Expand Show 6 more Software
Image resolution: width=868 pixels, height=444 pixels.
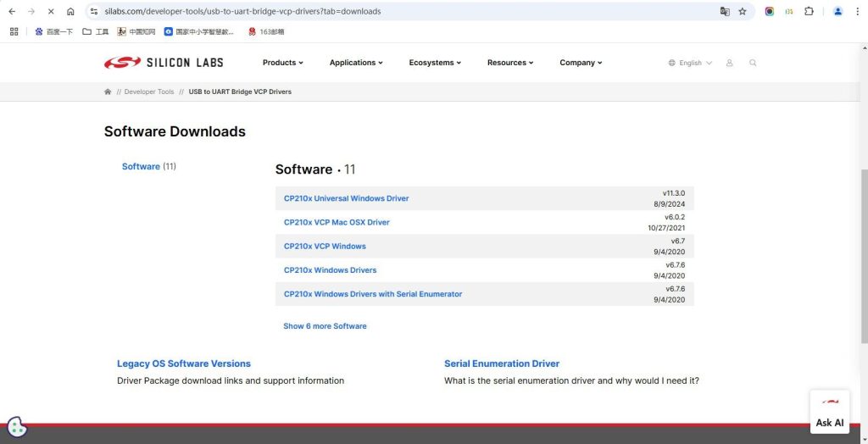[x=325, y=326]
